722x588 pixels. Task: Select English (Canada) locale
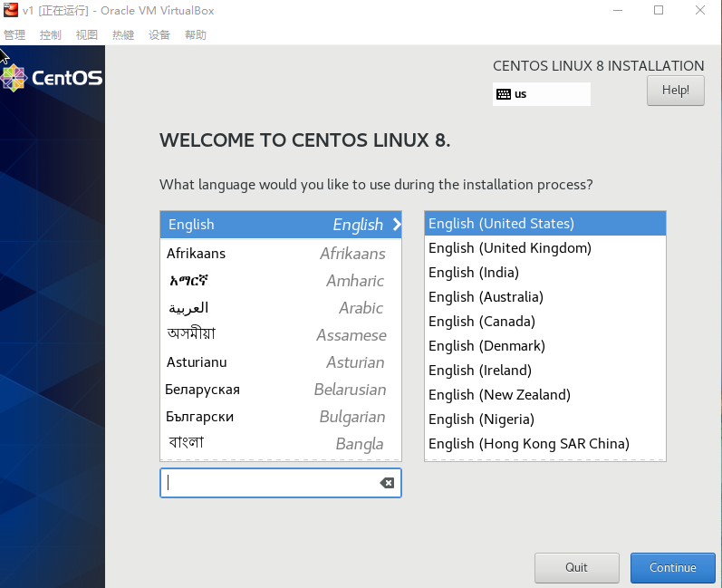[545, 321]
